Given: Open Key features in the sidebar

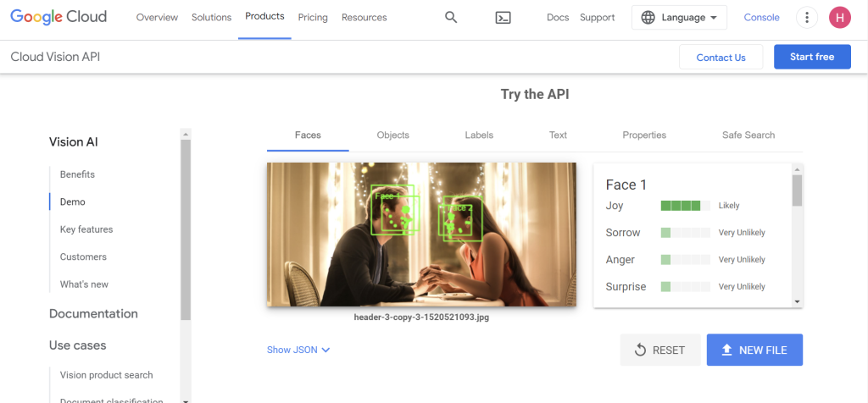Looking at the screenshot, I should click(86, 229).
